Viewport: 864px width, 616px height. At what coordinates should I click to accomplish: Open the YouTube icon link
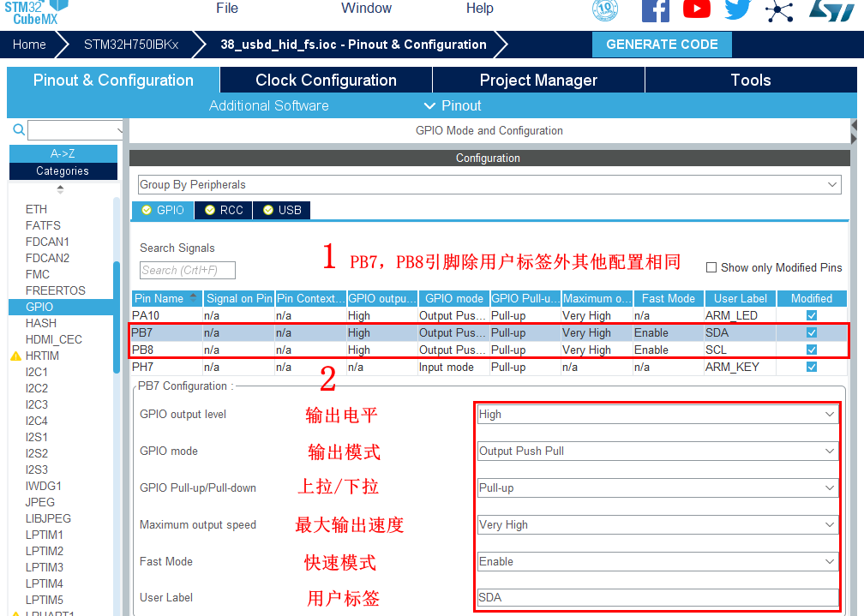(697, 9)
